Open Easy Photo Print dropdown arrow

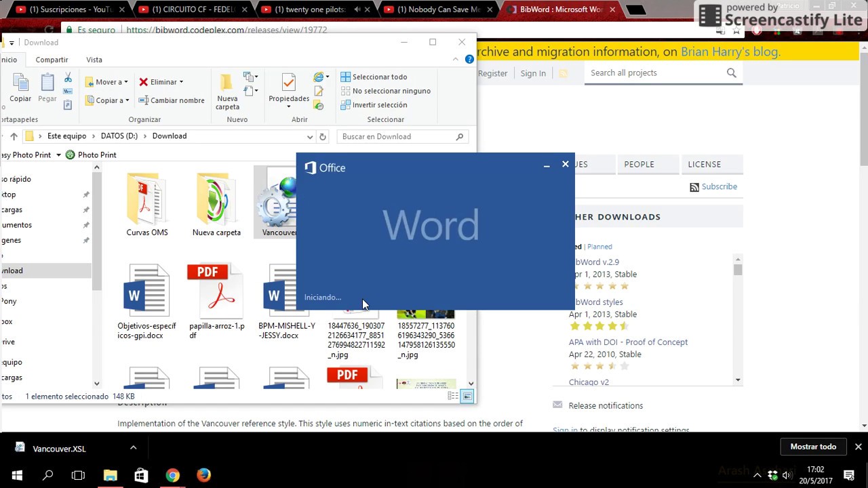tap(58, 155)
